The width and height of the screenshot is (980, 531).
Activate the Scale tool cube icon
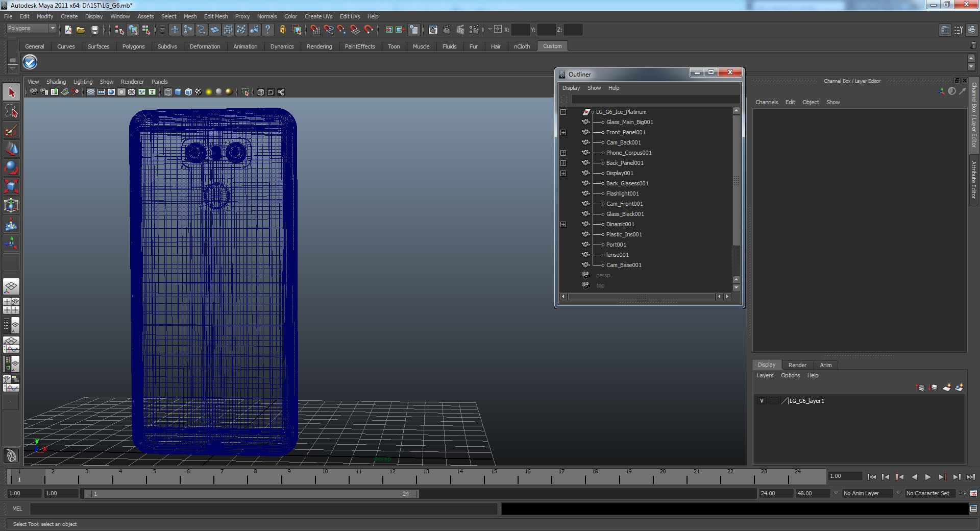[x=11, y=186]
